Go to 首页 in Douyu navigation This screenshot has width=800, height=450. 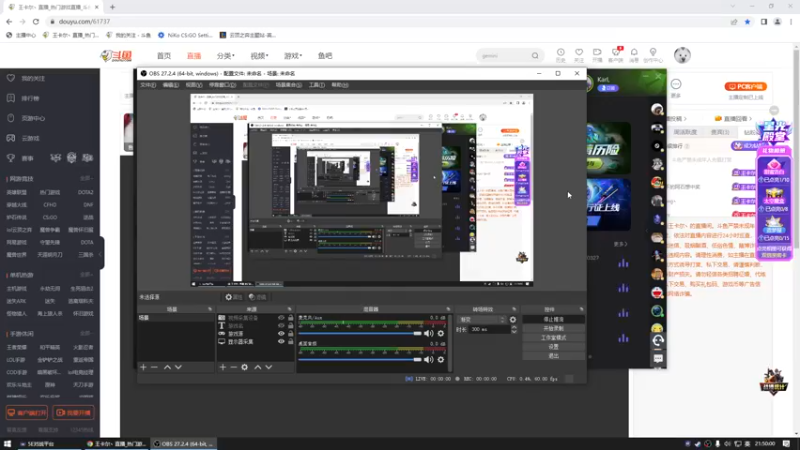click(x=164, y=56)
